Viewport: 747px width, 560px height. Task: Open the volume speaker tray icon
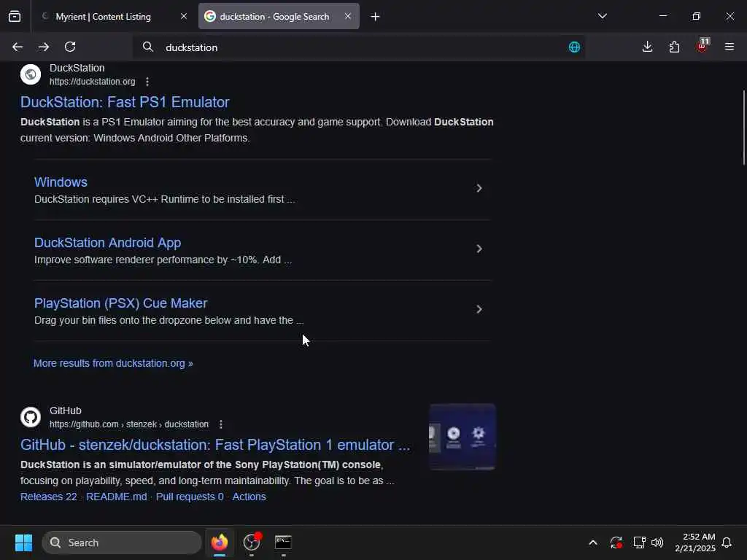point(657,542)
